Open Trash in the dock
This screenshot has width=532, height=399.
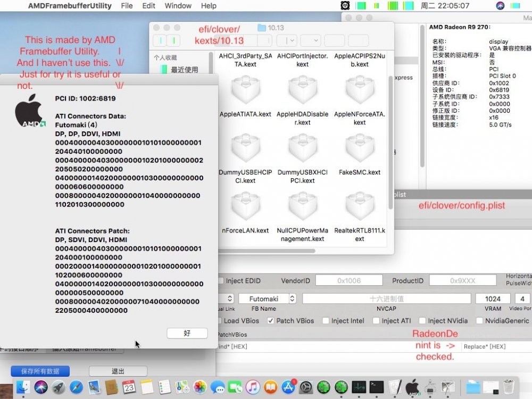coord(508,387)
